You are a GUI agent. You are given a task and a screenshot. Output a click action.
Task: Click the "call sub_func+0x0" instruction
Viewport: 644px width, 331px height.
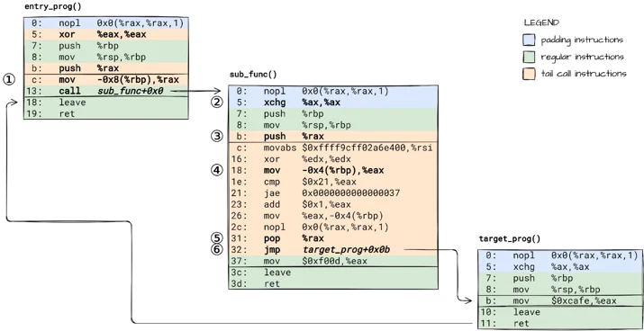[106, 91]
